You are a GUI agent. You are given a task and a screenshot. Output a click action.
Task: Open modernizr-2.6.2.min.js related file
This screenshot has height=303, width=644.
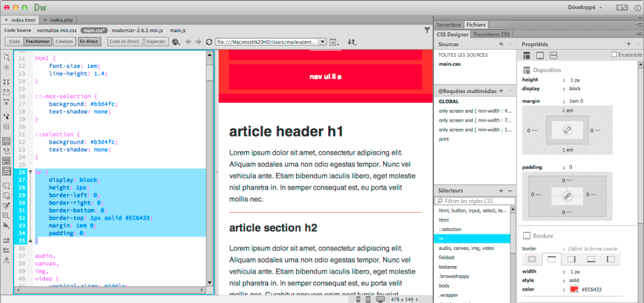pyautogui.click(x=137, y=30)
